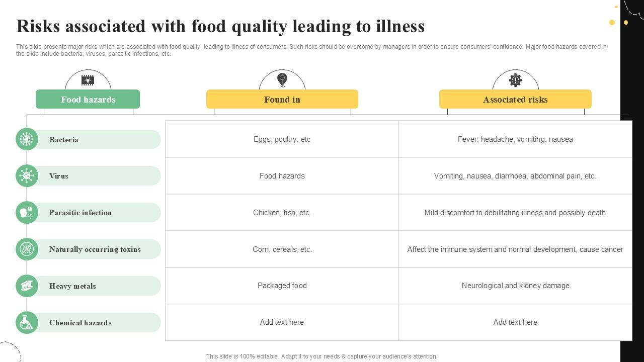Screen dimensions: 644x362
Task: Select the Virus icon circle
Action: 27,176
